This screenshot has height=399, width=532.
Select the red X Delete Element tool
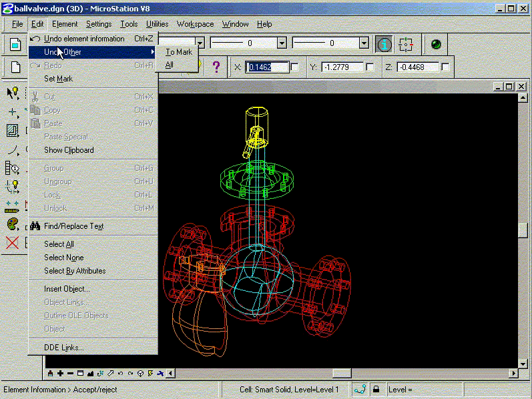click(x=12, y=242)
